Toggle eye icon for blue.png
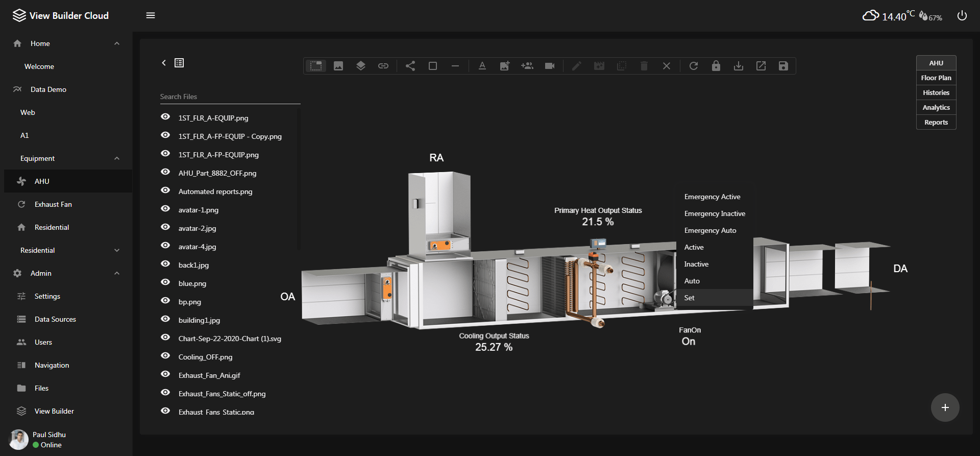The height and width of the screenshot is (456, 980). click(165, 282)
